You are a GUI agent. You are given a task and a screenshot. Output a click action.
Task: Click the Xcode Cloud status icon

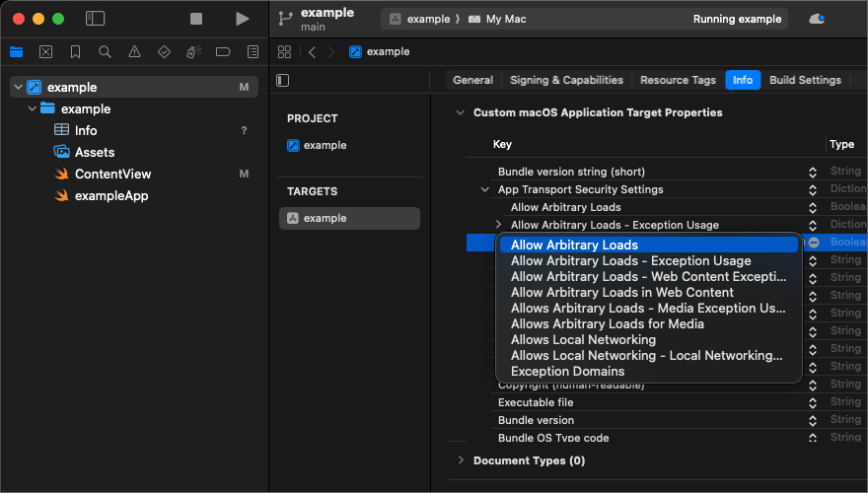point(817,19)
